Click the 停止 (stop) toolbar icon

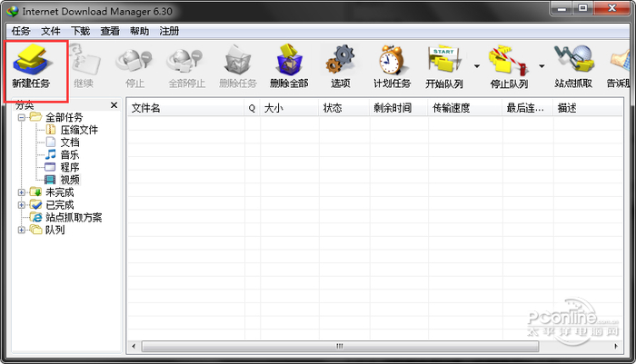pos(134,61)
